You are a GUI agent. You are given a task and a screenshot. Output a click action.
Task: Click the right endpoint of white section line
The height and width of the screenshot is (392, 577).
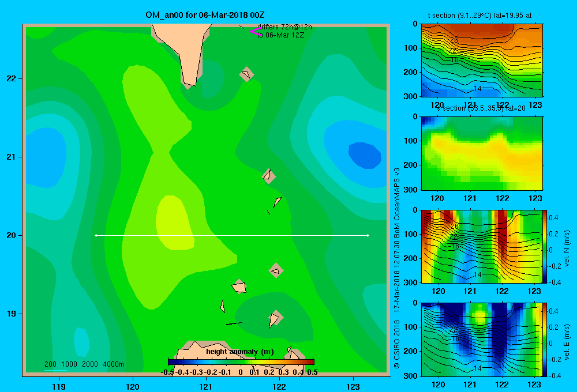368,235
